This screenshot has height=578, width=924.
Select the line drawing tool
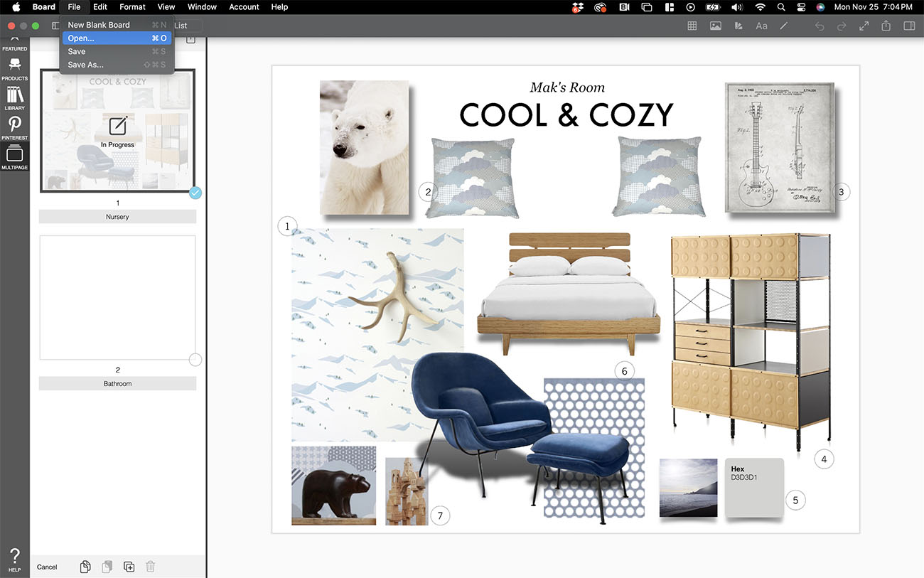pos(784,26)
